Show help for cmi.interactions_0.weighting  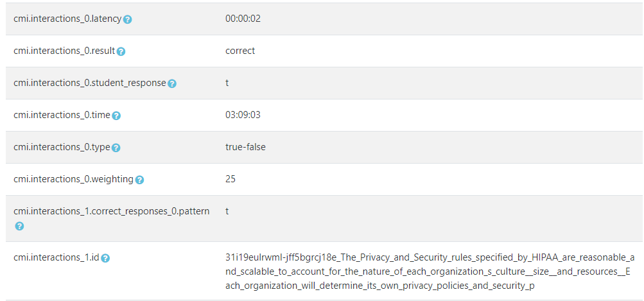point(139,180)
